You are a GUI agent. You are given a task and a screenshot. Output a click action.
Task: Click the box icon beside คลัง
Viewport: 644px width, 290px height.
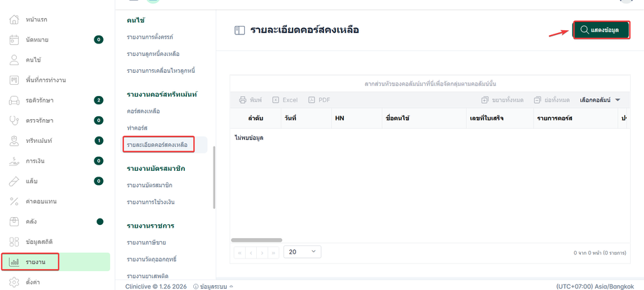click(15, 221)
